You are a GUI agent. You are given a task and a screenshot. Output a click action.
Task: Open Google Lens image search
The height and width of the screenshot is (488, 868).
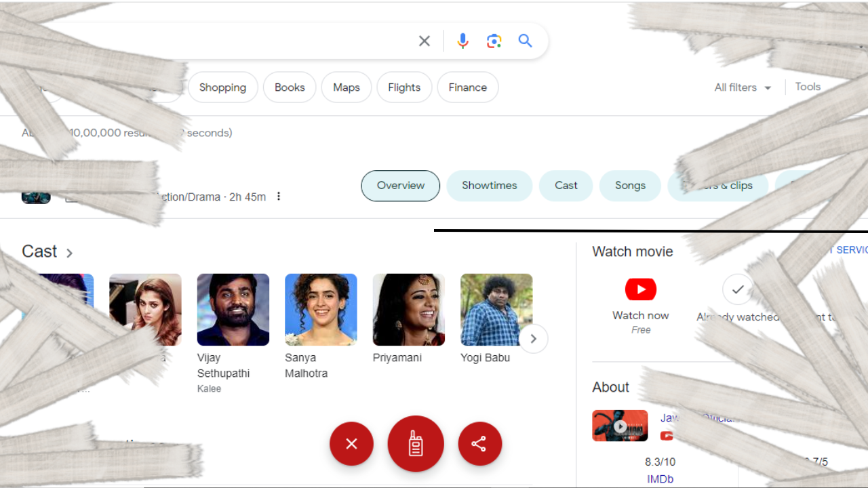pos(494,41)
